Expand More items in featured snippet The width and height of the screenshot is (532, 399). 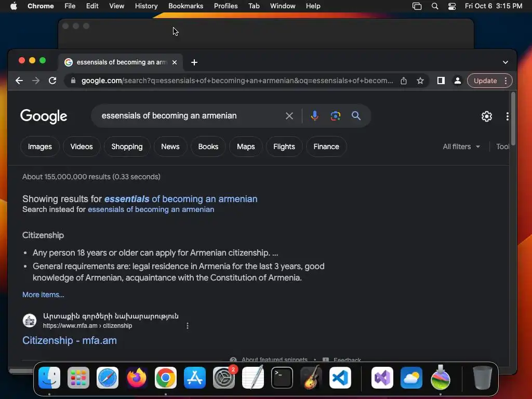[x=43, y=295]
